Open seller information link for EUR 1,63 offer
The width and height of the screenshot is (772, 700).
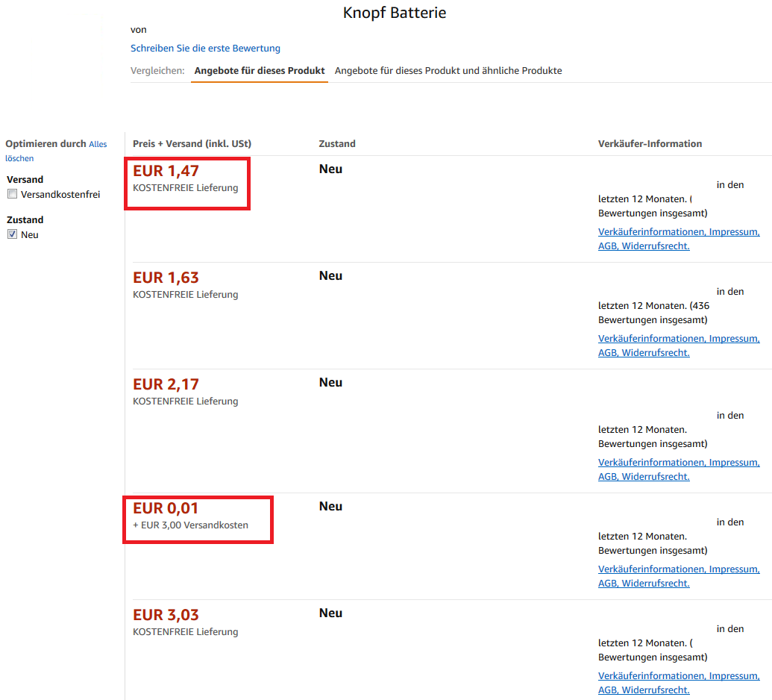(x=679, y=346)
